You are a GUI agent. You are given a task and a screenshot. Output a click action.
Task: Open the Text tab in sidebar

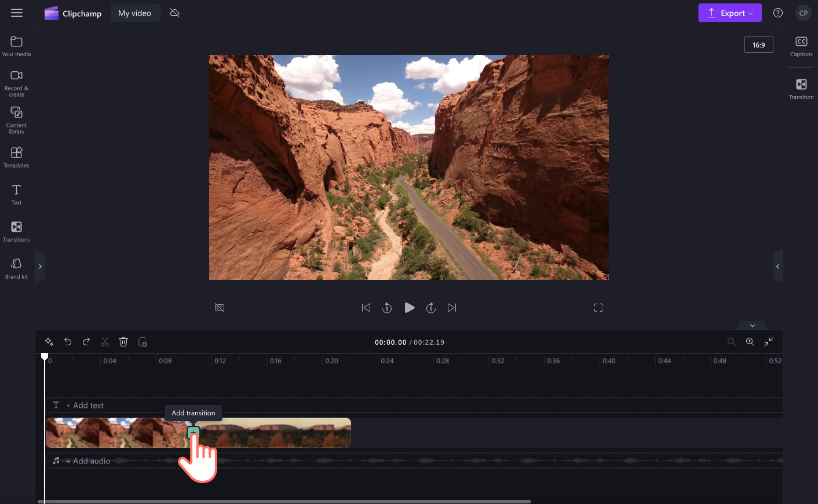pyautogui.click(x=16, y=194)
